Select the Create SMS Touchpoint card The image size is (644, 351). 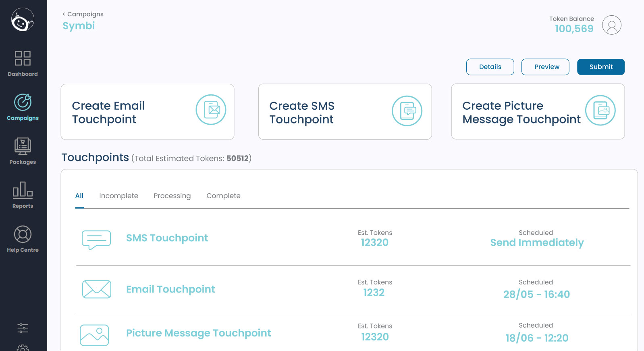(345, 112)
